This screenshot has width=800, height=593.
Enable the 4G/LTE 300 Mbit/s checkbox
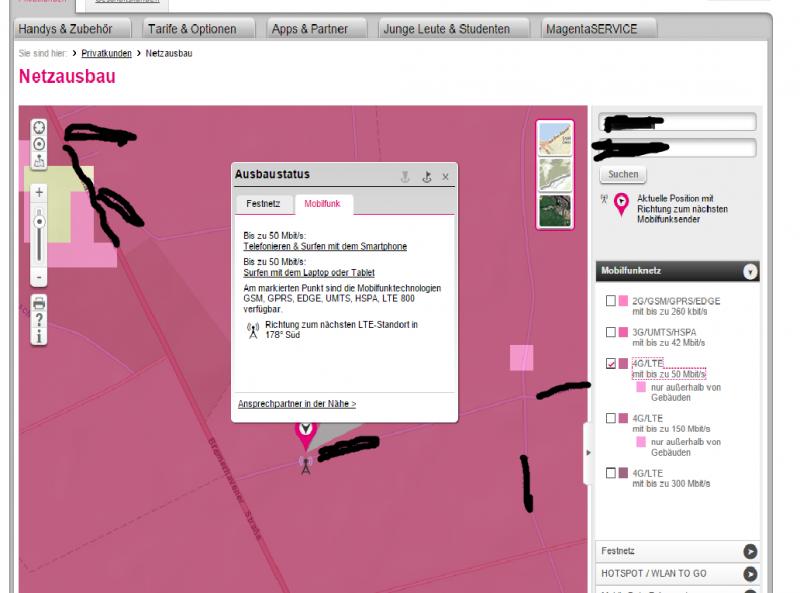611,473
